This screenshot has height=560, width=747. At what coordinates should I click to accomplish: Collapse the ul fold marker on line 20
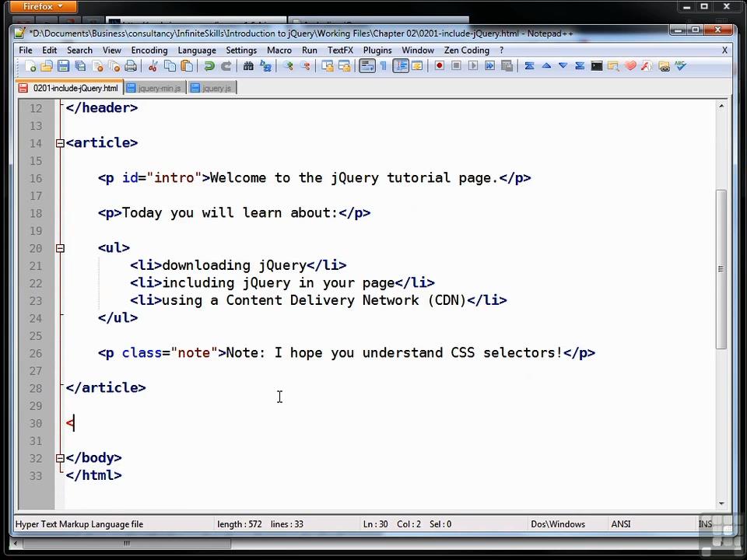click(x=60, y=248)
